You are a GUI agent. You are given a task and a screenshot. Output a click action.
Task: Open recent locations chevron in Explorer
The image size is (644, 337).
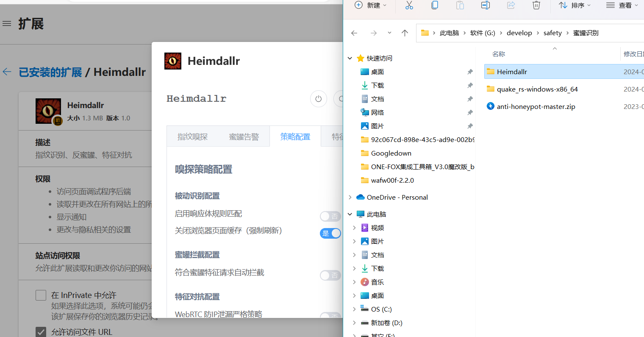389,33
